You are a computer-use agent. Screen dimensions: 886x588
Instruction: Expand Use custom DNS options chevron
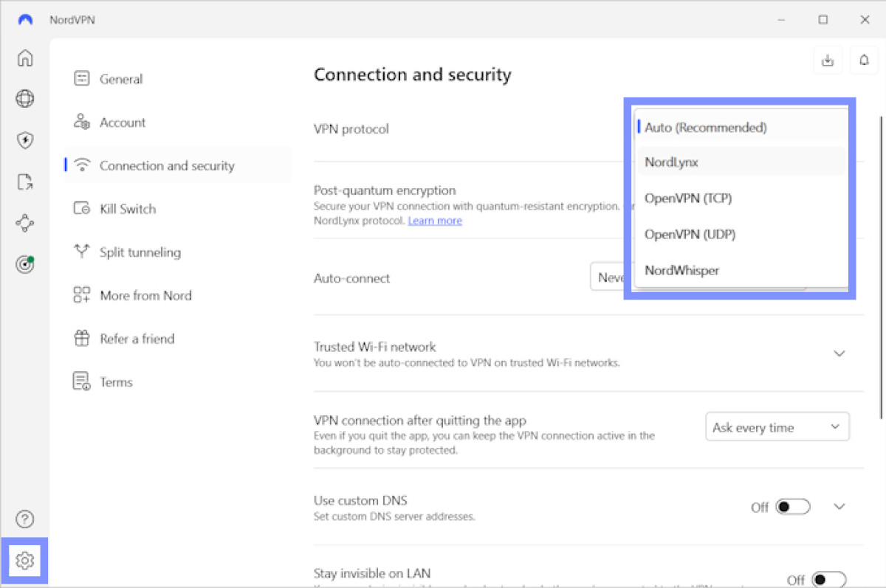tap(839, 507)
